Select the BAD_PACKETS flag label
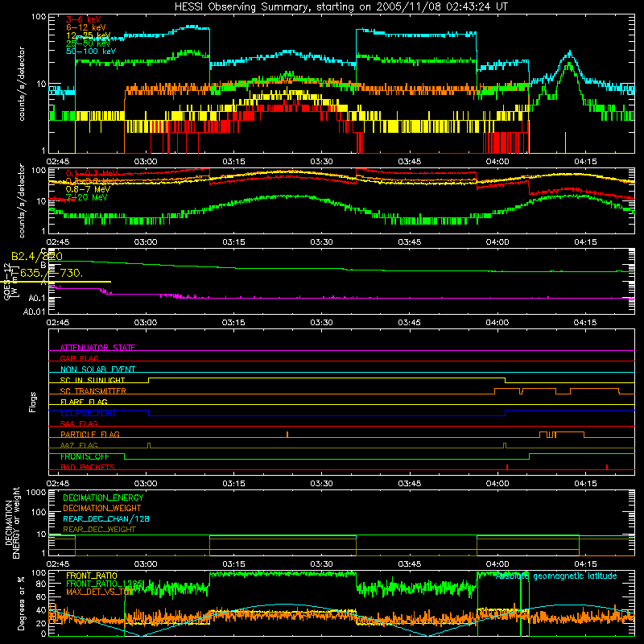 [x=88, y=467]
